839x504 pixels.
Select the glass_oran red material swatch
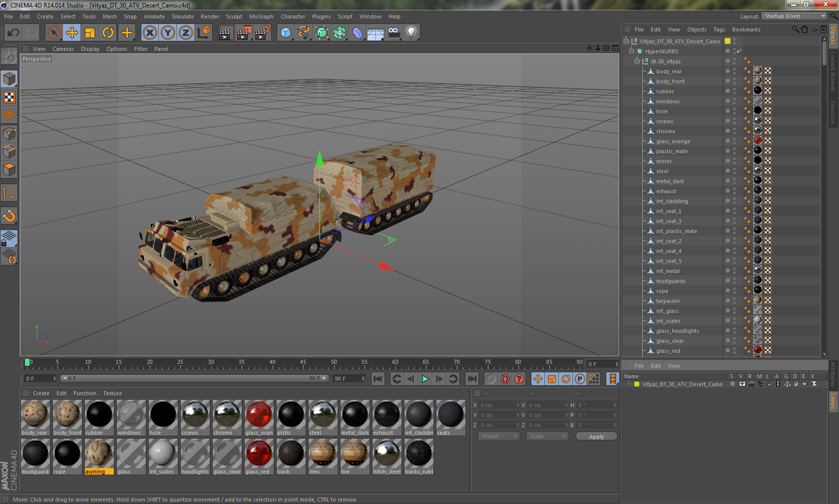pyautogui.click(x=259, y=418)
